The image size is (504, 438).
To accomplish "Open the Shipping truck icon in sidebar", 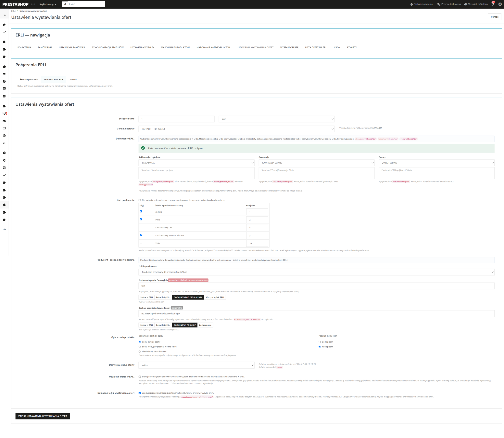I will [x=4, y=121].
